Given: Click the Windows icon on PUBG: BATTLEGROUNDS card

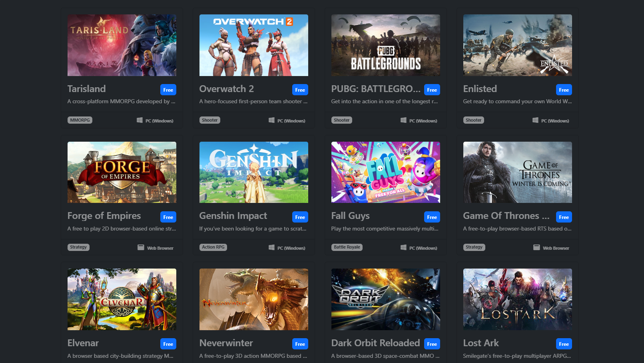Looking at the screenshot, I should [403, 120].
